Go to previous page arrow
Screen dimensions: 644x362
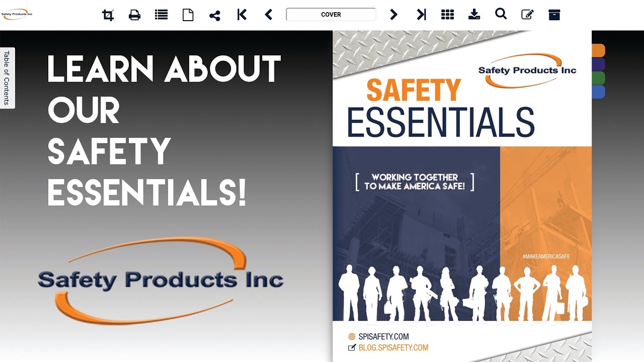click(269, 15)
